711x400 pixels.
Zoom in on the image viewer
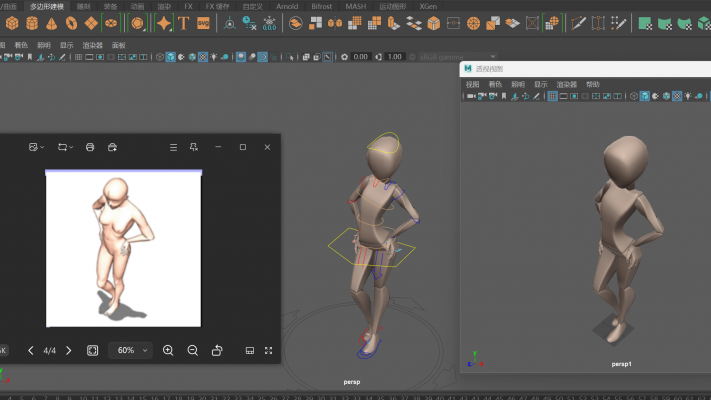tap(168, 351)
